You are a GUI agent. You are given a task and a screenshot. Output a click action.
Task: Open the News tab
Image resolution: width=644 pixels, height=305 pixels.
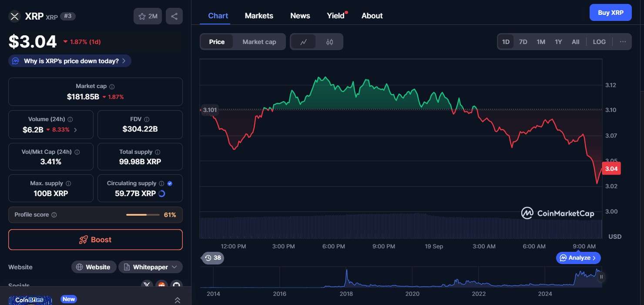[300, 16]
